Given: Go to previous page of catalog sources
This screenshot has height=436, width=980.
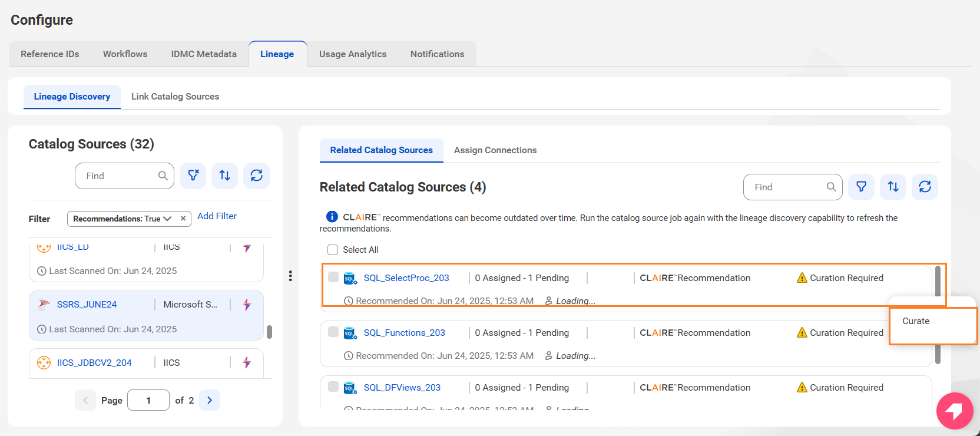Looking at the screenshot, I should click(x=85, y=400).
